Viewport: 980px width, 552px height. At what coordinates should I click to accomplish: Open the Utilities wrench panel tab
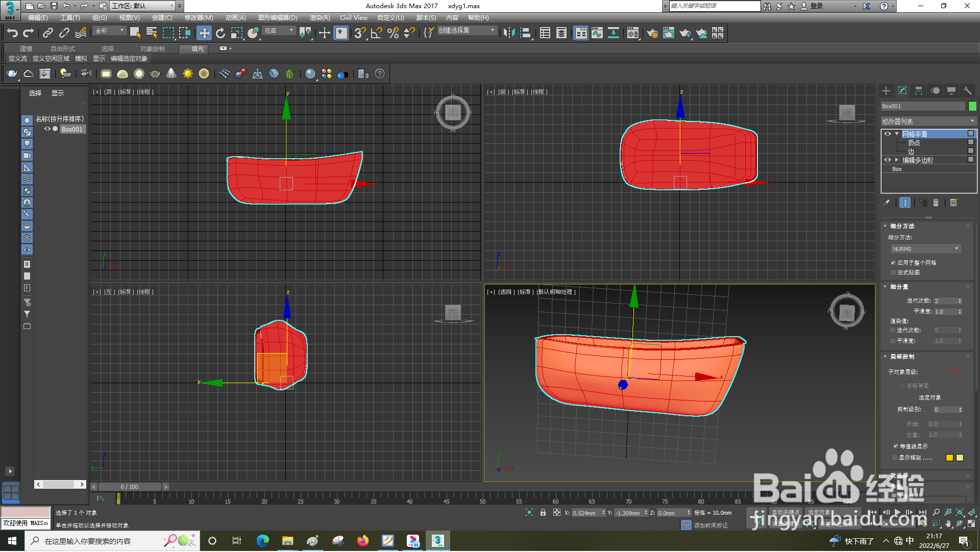[967, 91]
